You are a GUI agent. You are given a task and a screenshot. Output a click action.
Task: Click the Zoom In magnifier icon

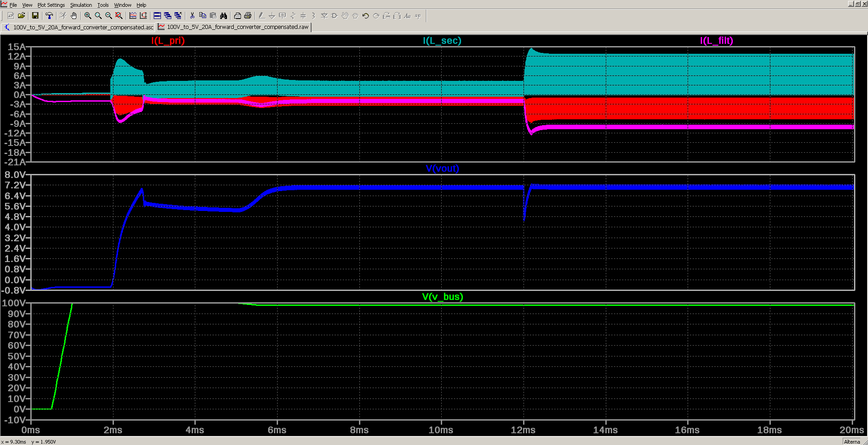pos(88,16)
